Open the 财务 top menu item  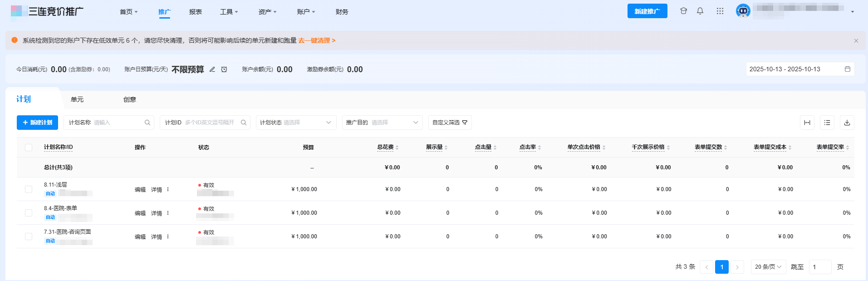point(342,12)
